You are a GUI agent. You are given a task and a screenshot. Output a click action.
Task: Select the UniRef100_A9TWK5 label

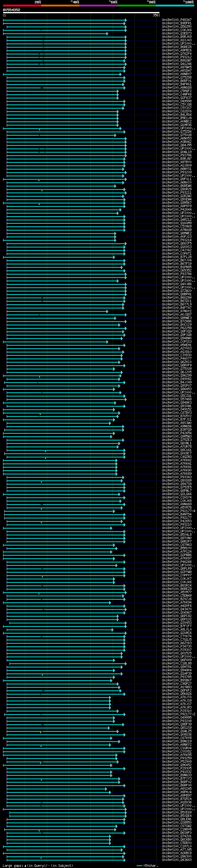coord(177,67)
